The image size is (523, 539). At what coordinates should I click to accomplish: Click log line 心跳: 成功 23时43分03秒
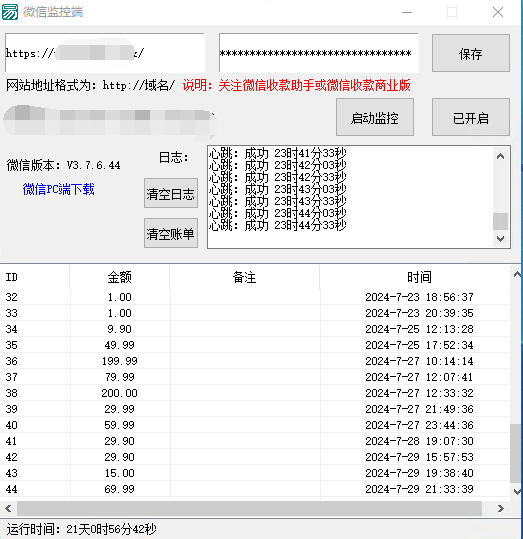[277, 189]
